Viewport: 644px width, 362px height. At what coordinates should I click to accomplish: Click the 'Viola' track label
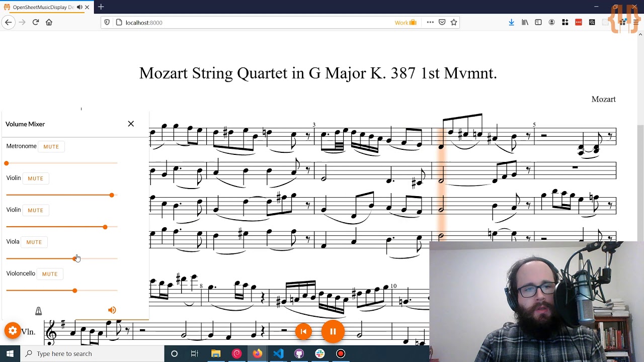13,242
